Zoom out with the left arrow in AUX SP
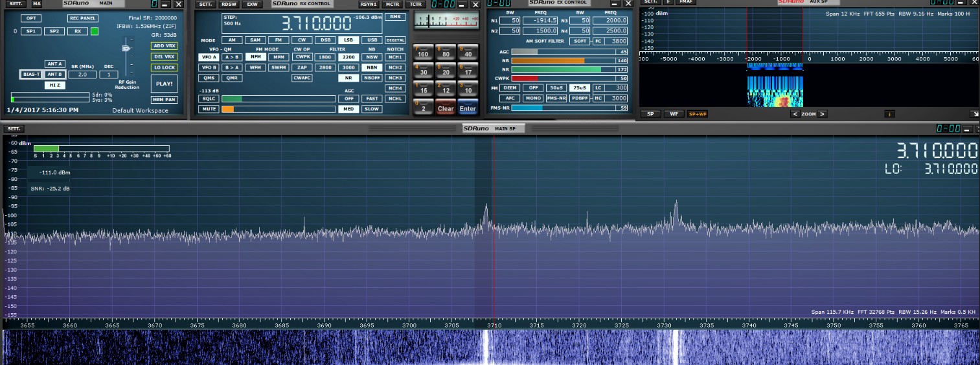Screen dimensions: 980x365 click(x=795, y=114)
